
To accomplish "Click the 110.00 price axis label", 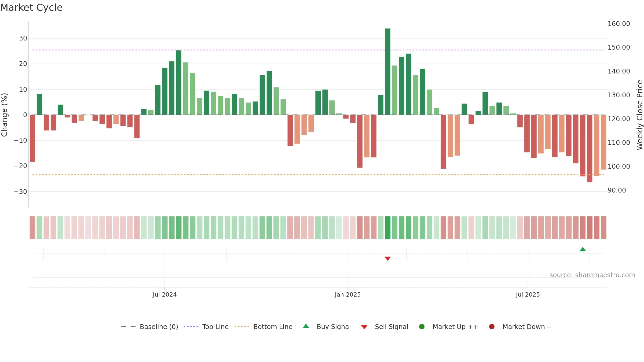I will tap(619, 143).
